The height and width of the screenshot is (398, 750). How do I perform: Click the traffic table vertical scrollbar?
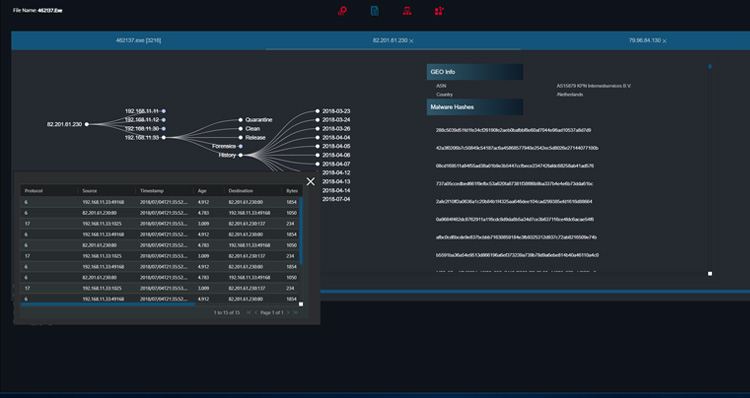(x=301, y=231)
